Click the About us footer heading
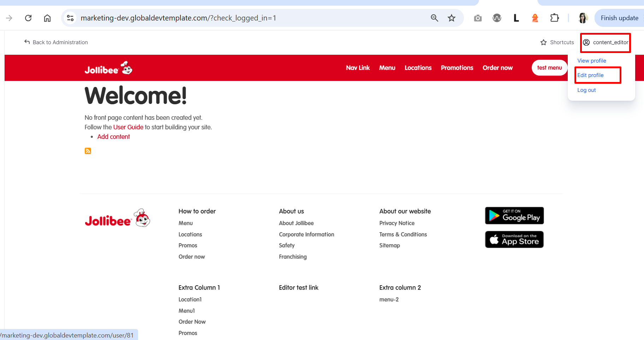 click(291, 211)
